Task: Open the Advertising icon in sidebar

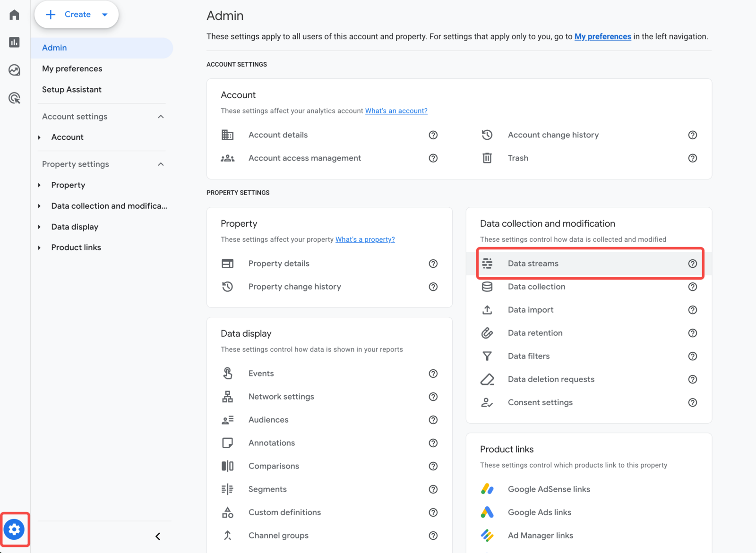Action: point(14,98)
